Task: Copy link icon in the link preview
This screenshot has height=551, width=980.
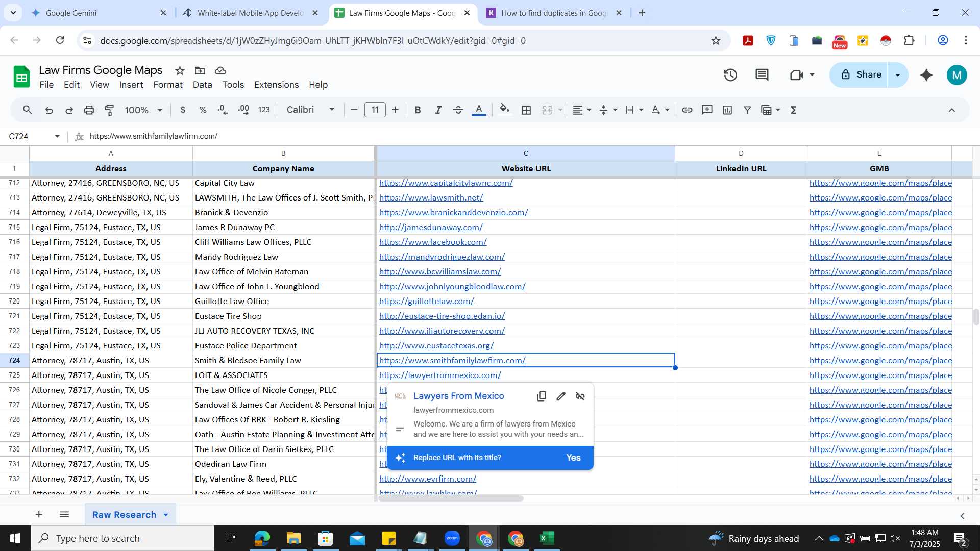Action: click(542, 396)
